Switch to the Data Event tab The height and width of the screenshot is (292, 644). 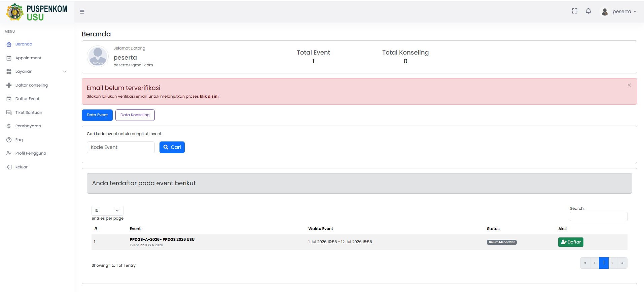coord(97,115)
